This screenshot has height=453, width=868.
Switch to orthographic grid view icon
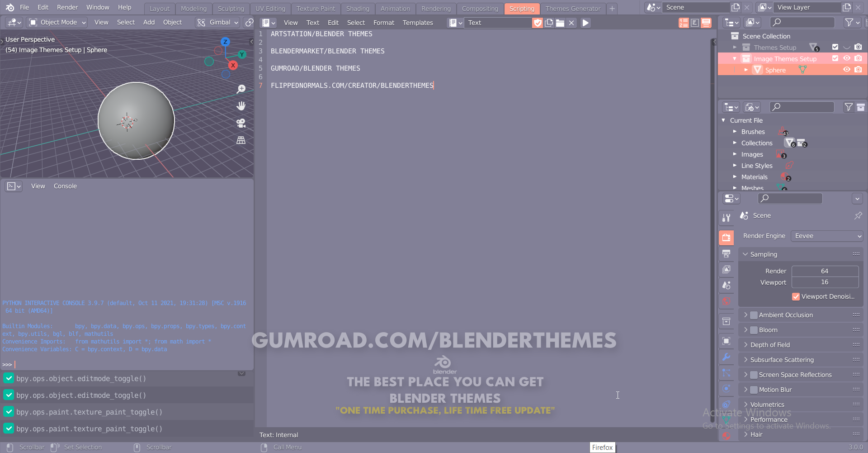pos(241,140)
